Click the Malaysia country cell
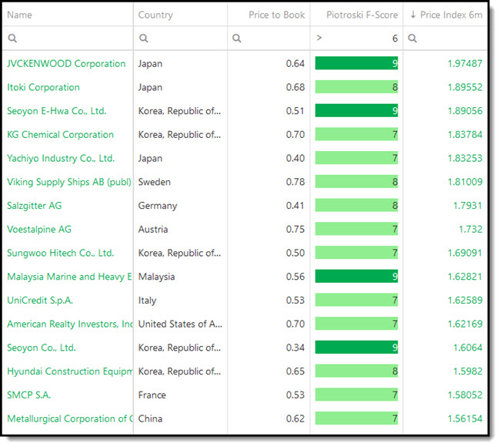The width and height of the screenshot is (500, 446). (x=157, y=277)
